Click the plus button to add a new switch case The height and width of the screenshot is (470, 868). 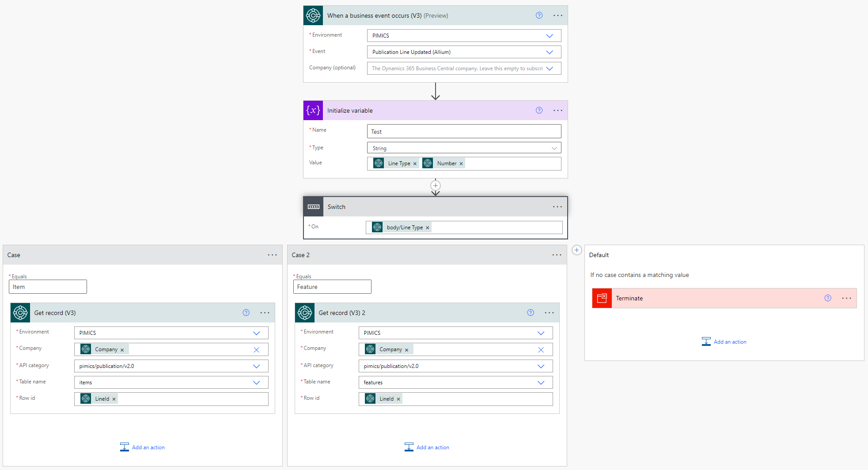[x=577, y=250]
